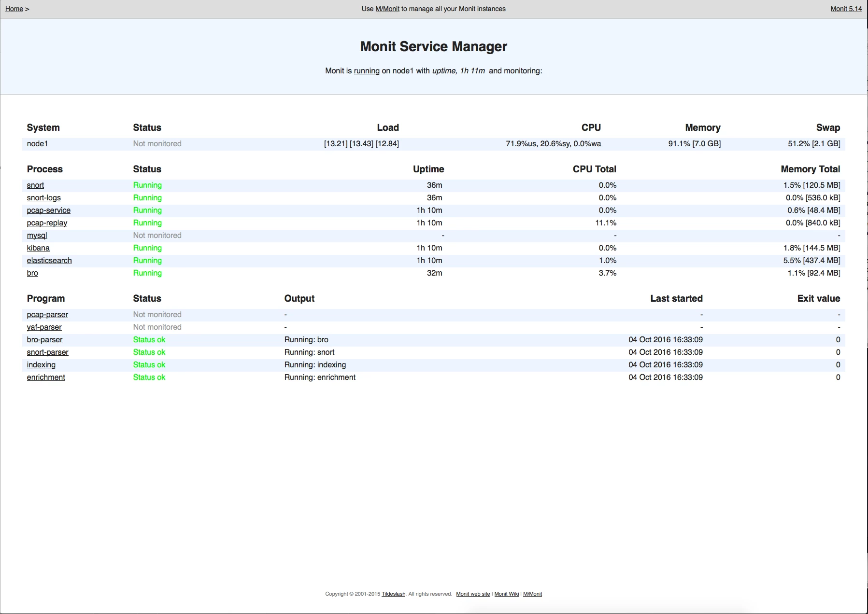
Task: Open the Monit Wiki footer link
Action: 507,594
